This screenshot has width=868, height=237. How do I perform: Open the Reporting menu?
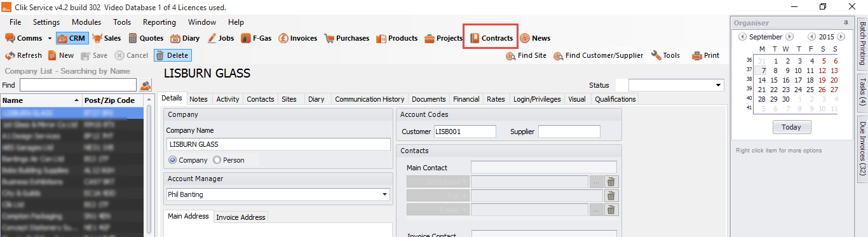point(159,22)
